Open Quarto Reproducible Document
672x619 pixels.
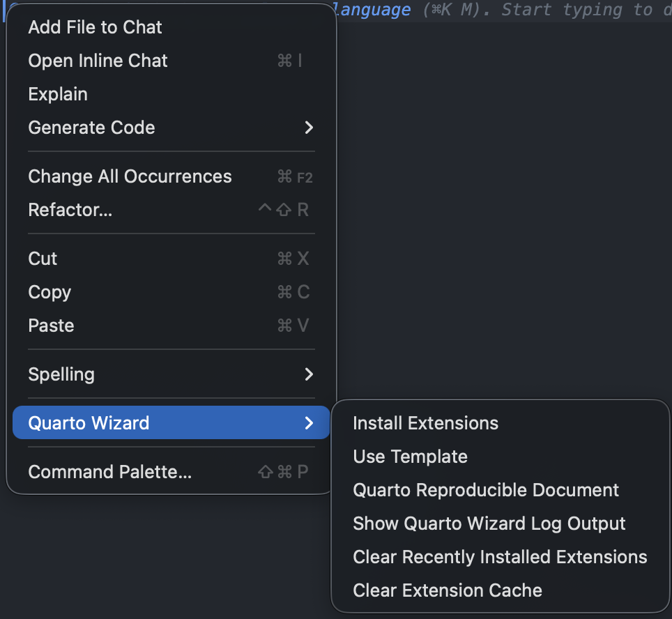[486, 490]
